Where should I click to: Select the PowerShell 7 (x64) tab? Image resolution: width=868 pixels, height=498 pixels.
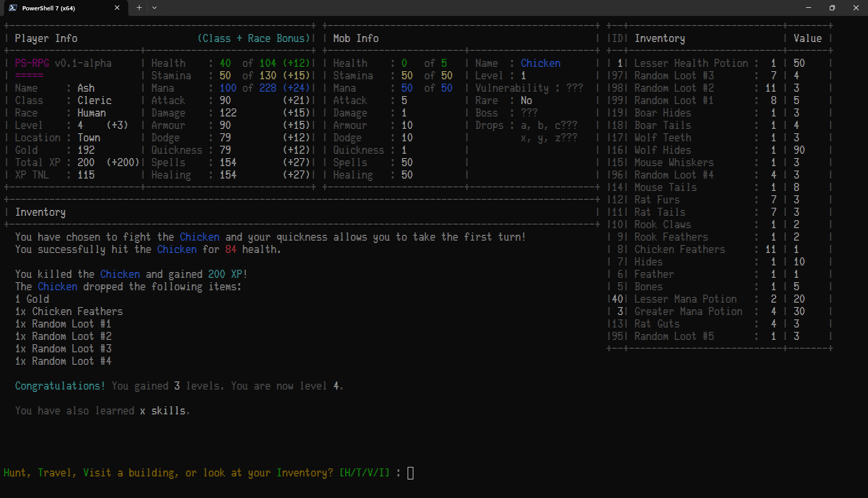click(x=57, y=8)
